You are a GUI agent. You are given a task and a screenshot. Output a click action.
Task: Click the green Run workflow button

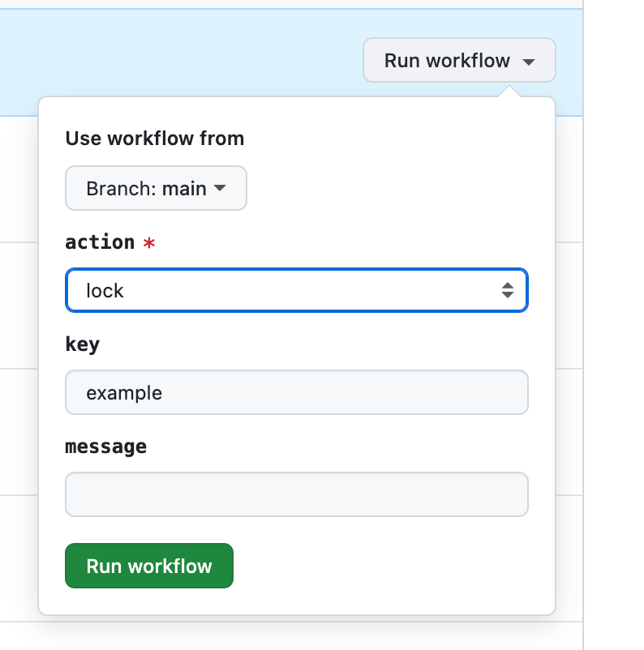coord(149,566)
